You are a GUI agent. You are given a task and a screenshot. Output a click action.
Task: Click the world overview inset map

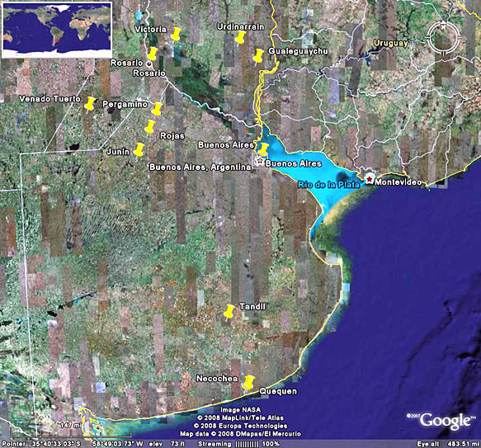pos(57,30)
